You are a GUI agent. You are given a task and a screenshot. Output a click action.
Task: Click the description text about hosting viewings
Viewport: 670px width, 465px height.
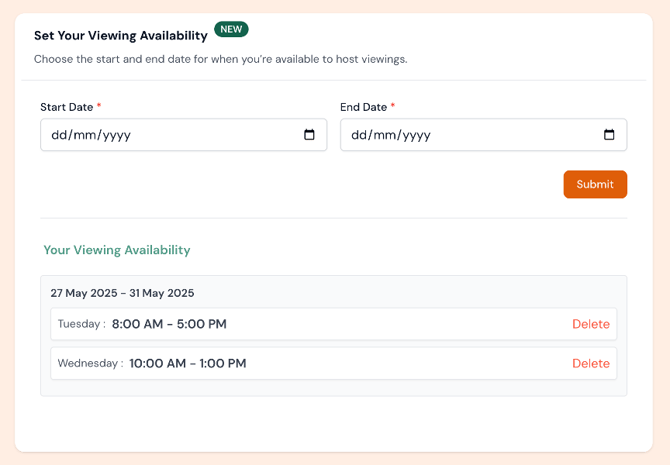[220, 59]
